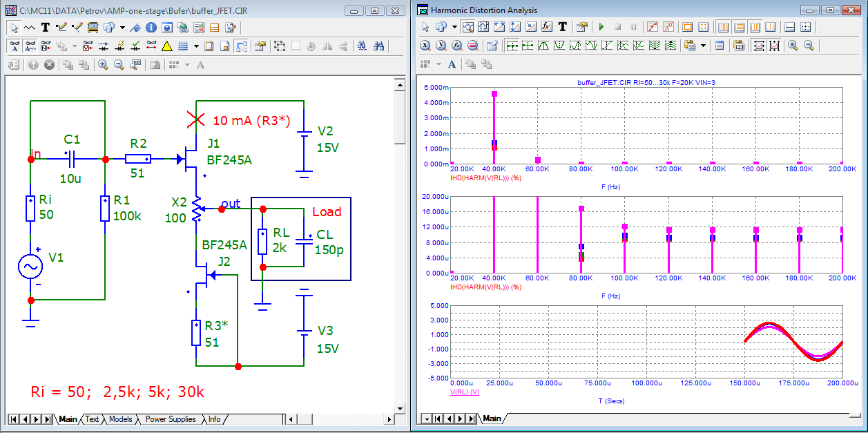Zoom in on the schematic view
This screenshot has height=433, width=868.
click(103, 65)
